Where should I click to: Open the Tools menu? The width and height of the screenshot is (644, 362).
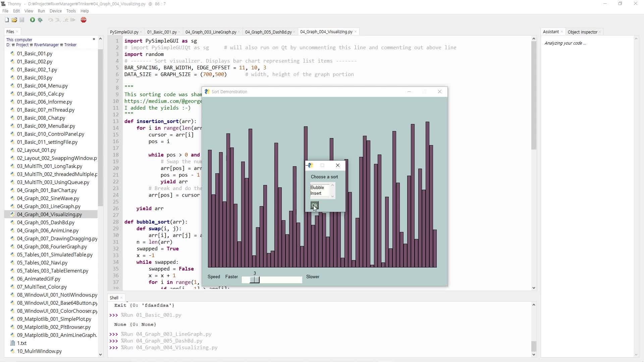[71, 11]
